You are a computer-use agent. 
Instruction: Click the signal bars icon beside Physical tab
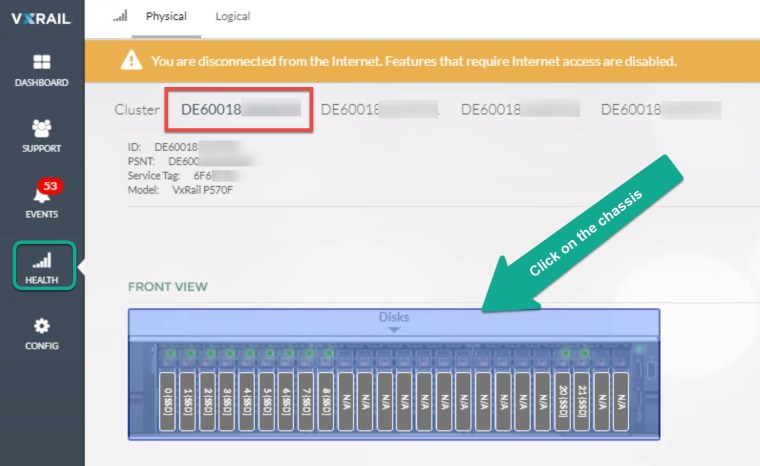pyautogui.click(x=120, y=16)
